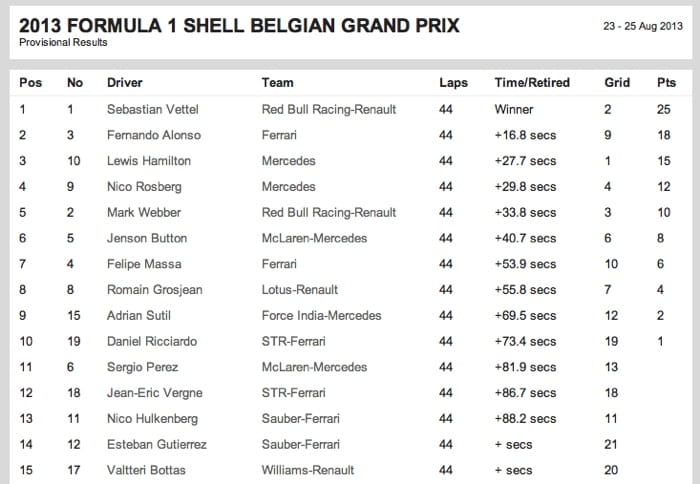
Task: Open Lotus-Renault team entry
Action: 300,290
